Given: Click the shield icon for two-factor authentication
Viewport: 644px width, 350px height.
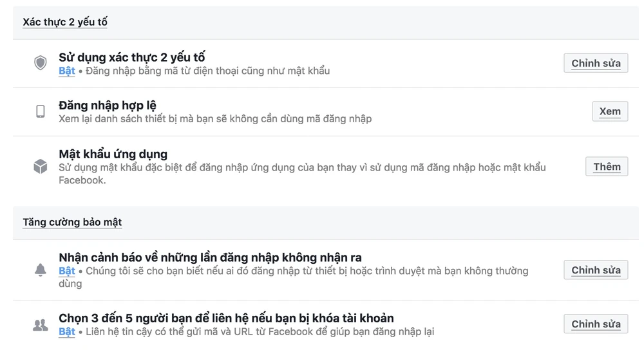Looking at the screenshot, I should (x=41, y=63).
